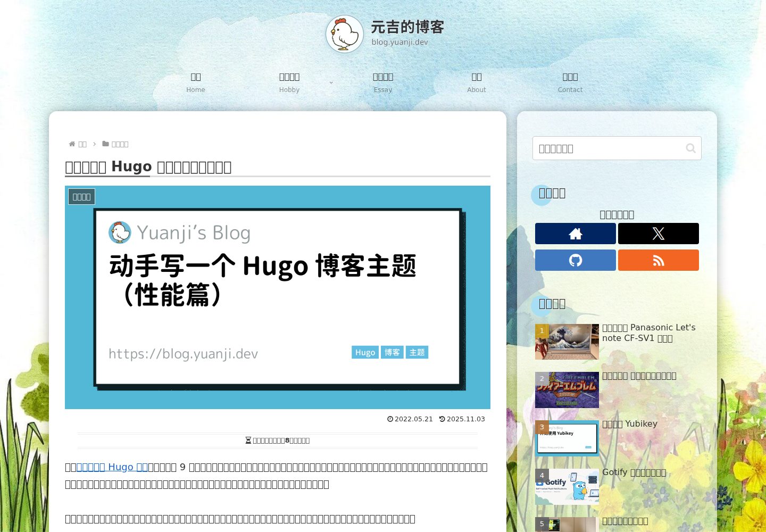Click the home icon in the breadcrumb

(72, 144)
